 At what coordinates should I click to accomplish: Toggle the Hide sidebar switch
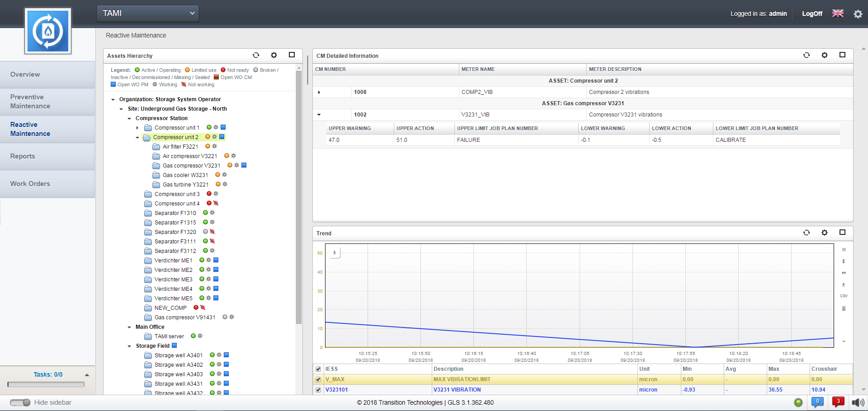(x=20, y=402)
